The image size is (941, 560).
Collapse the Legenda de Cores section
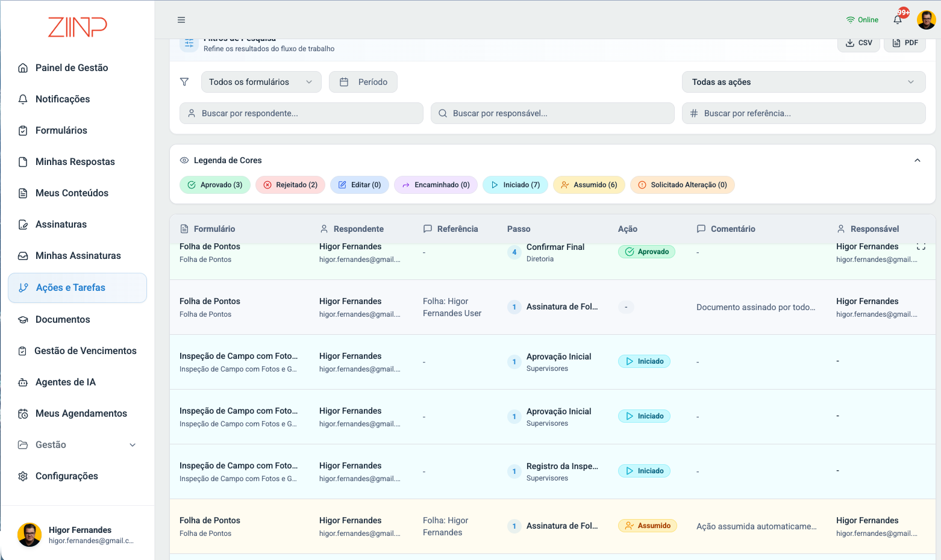918,160
